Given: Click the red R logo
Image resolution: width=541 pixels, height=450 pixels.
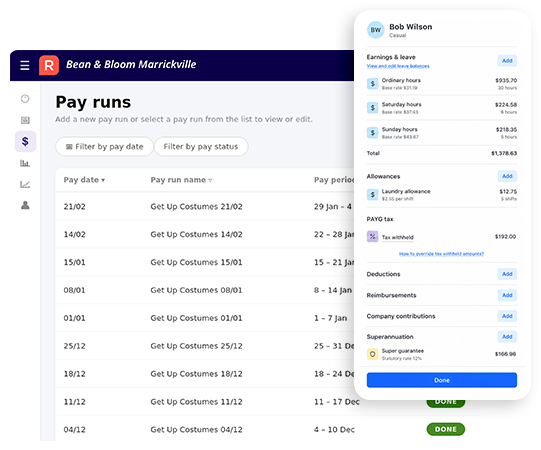Looking at the screenshot, I should (x=49, y=65).
